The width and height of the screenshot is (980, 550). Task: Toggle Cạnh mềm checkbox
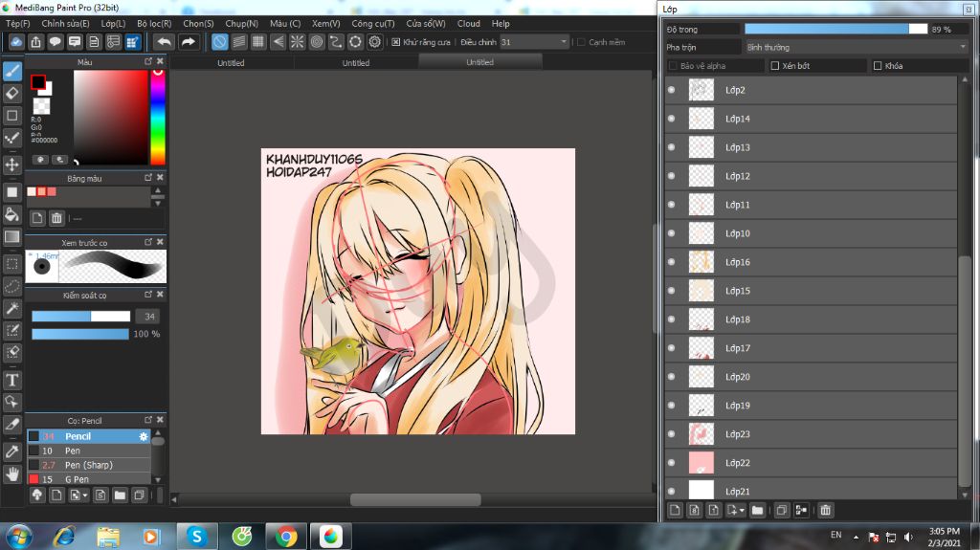581,42
